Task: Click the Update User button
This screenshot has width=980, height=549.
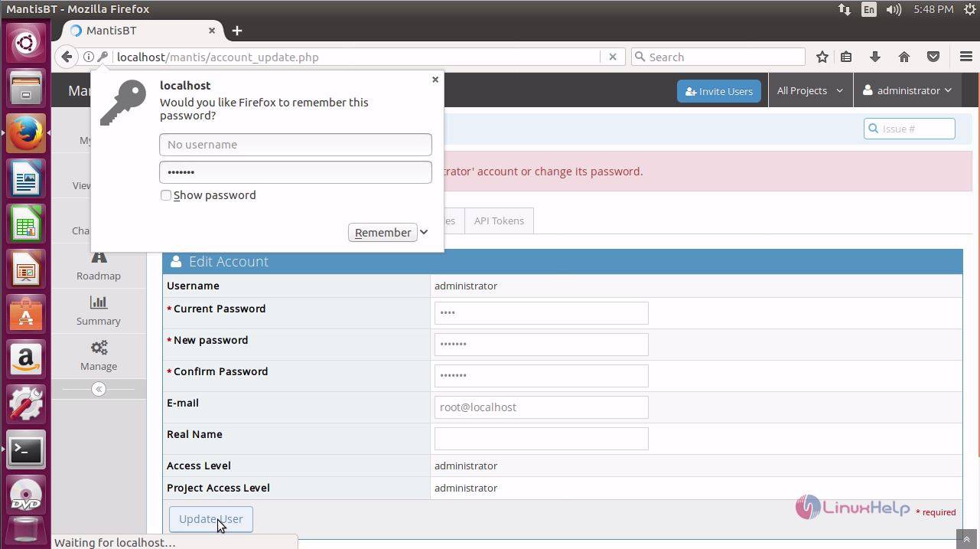Action: point(210,519)
